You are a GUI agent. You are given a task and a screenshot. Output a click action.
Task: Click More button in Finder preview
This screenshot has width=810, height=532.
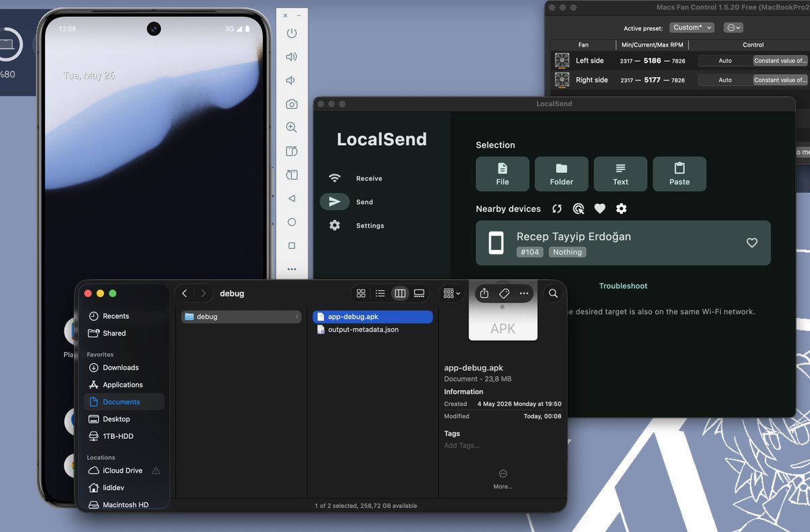(x=503, y=479)
